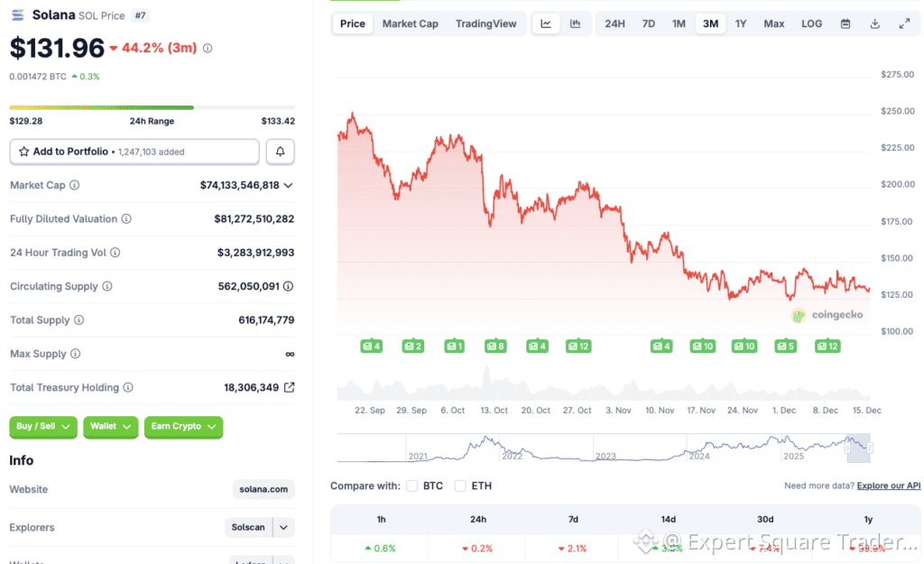
Task: Switch to the TradingView tab
Action: (486, 23)
